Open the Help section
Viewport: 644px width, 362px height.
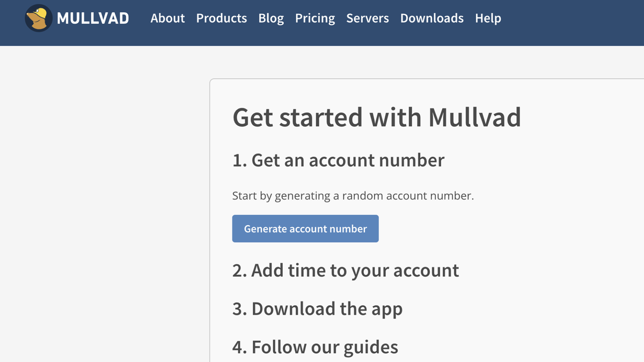[x=488, y=18]
